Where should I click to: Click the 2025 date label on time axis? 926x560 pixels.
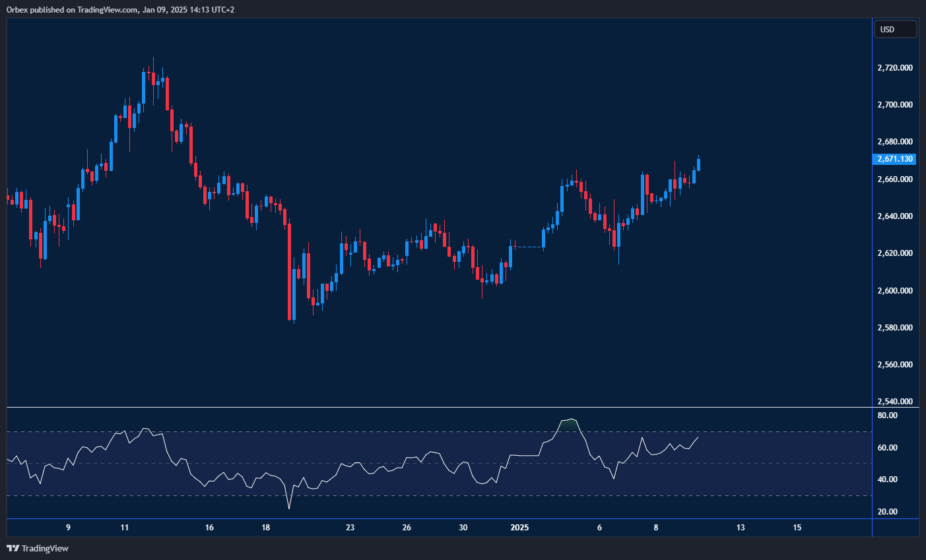(520, 528)
